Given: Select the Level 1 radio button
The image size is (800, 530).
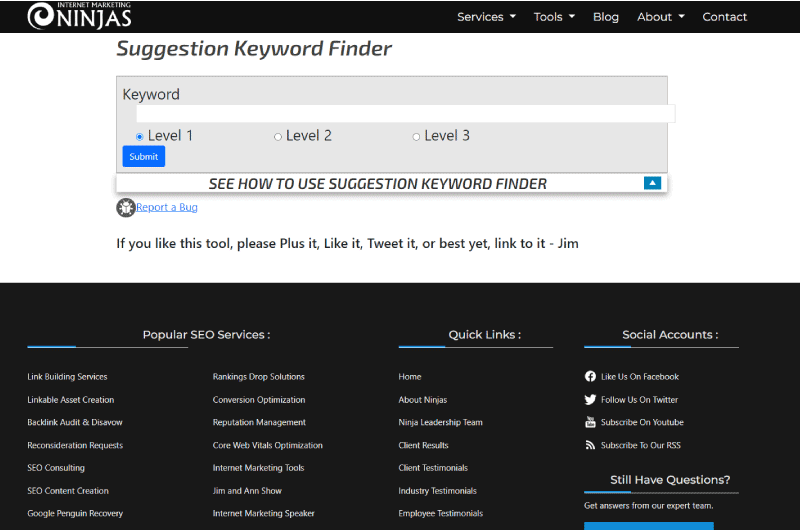Looking at the screenshot, I should (139, 137).
